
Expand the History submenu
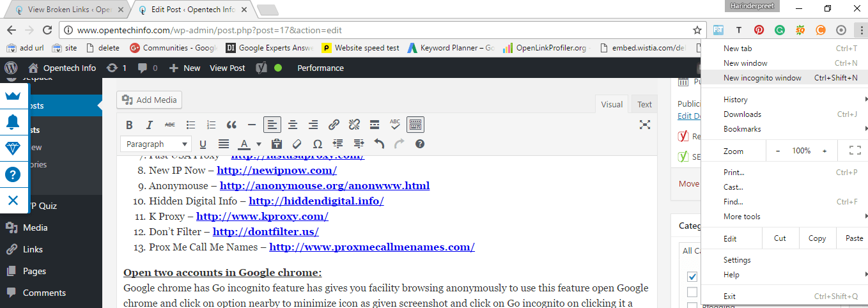784,99
